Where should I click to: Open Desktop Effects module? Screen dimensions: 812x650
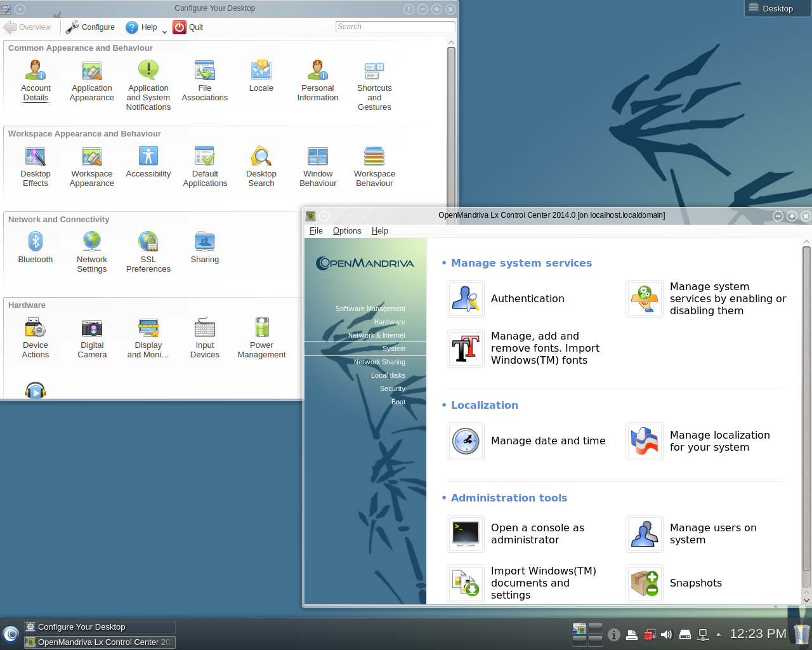coord(36,166)
